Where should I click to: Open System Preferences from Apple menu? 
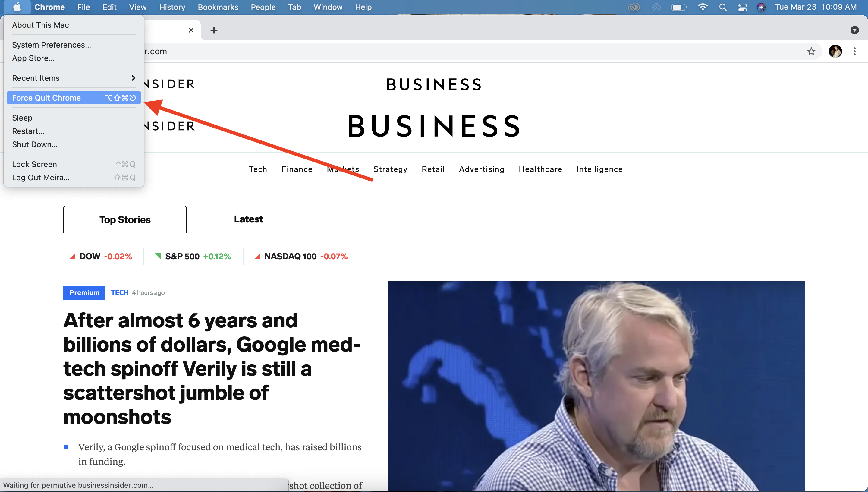pos(74,45)
